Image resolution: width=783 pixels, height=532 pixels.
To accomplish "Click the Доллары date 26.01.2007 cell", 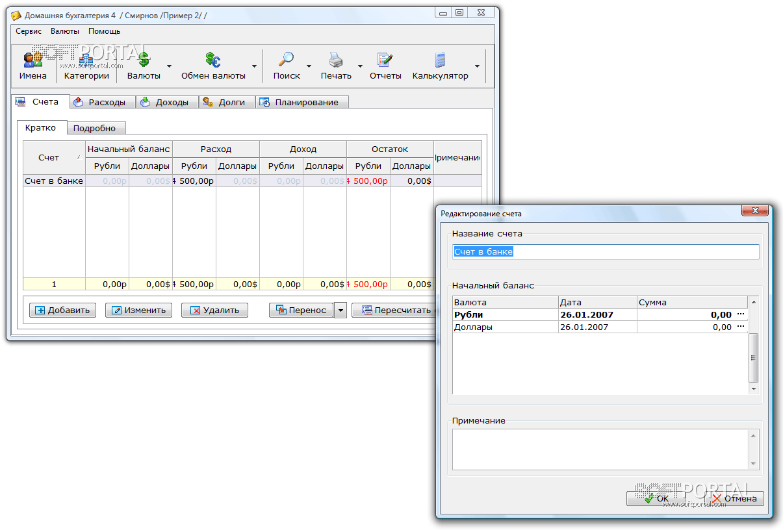I will (x=597, y=327).
